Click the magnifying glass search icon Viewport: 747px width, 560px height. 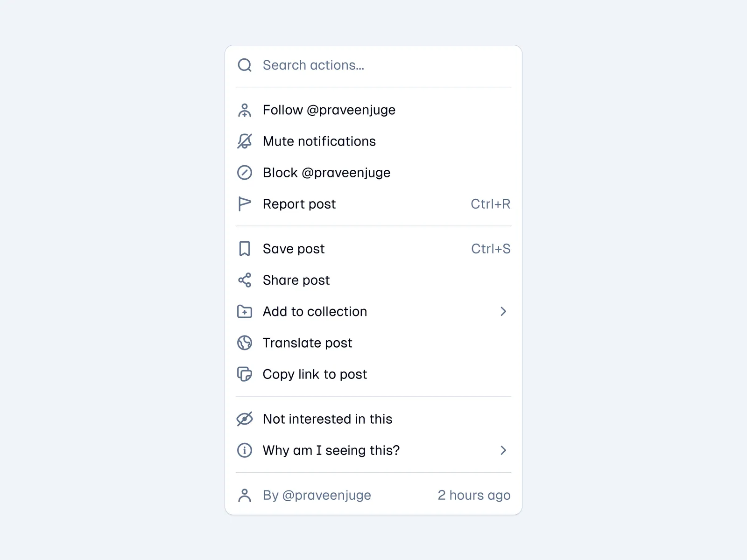point(245,65)
